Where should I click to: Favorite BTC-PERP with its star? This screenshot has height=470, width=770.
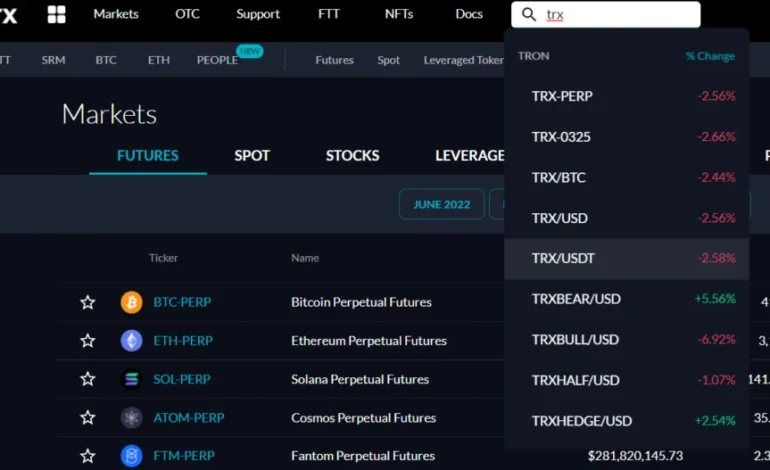point(87,302)
